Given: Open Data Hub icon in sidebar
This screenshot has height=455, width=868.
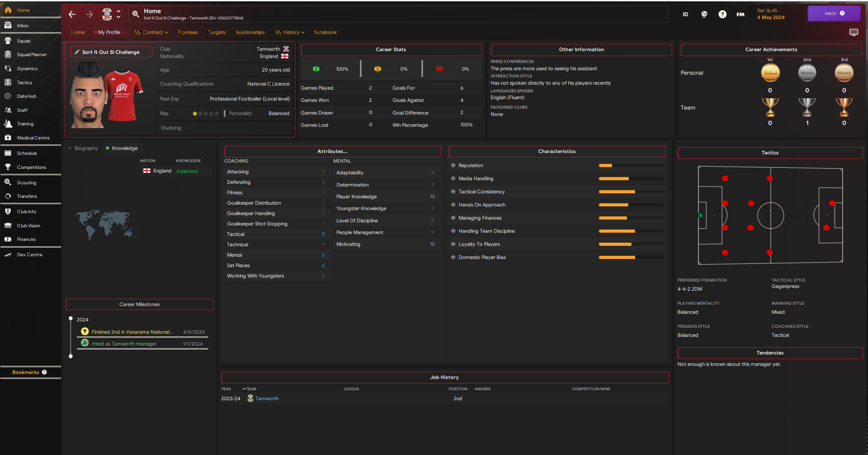Looking at the screenshot, I should 8,96.
